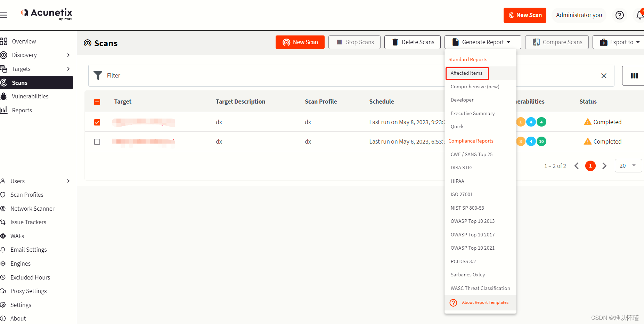Click the Targets sidebar icon
This screenshot has height=324, width=644.
[3, 69]
